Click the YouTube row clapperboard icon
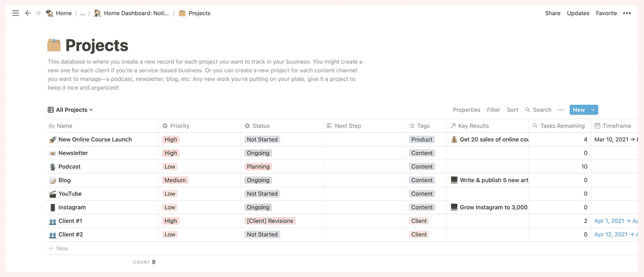Screen dimensions: 644x277 pos(52,194)
